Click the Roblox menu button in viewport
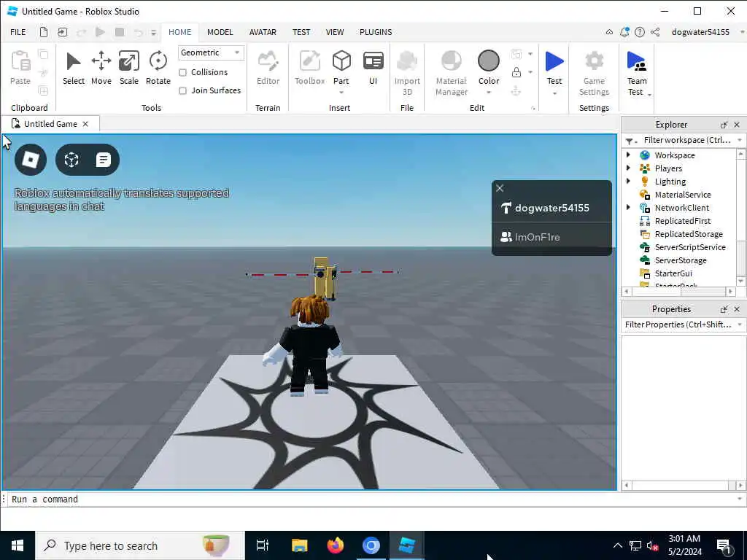Viewport: 747px width, 560px height. (31, 160)
